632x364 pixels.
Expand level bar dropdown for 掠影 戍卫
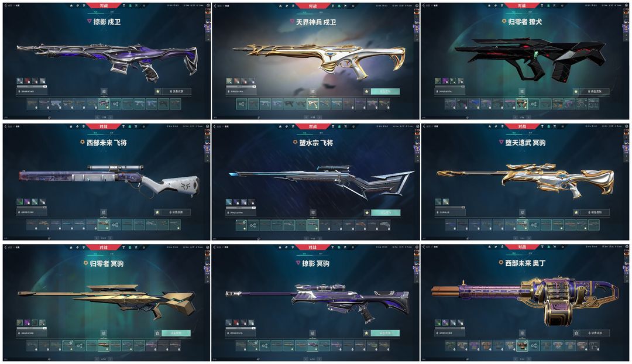[45, 87]
